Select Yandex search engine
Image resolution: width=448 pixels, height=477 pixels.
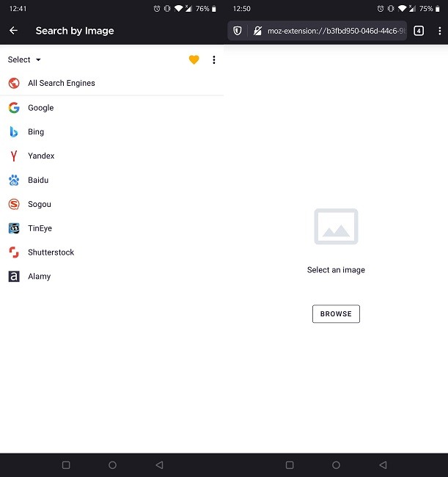pos(112,156)
